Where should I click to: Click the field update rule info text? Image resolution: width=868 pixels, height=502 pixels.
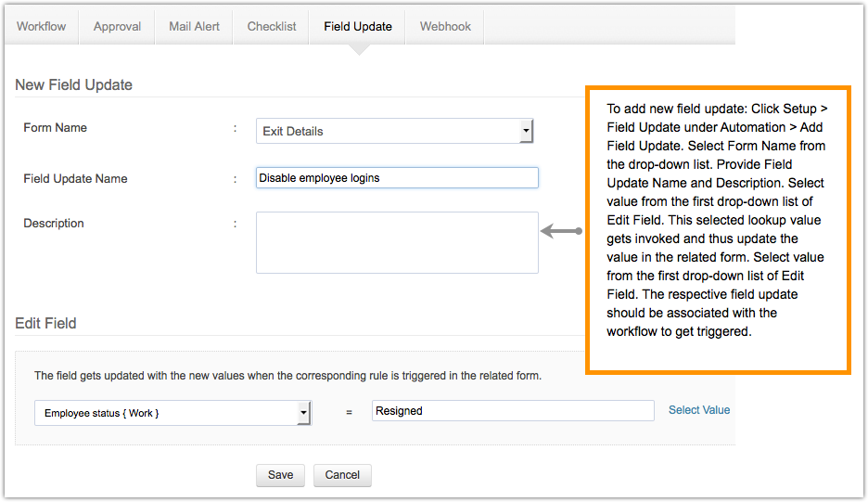[x=287, y=376]
